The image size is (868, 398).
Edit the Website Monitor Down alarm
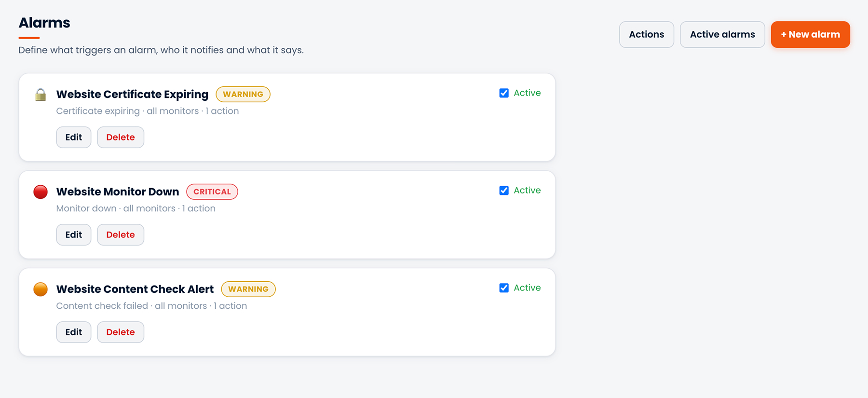74,235
